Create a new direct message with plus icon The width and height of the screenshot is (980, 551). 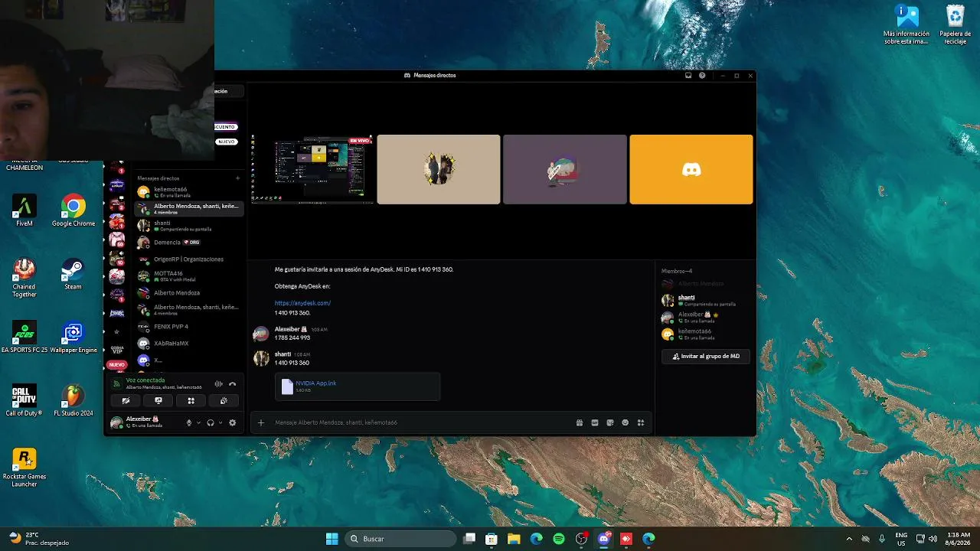[237, 178]
